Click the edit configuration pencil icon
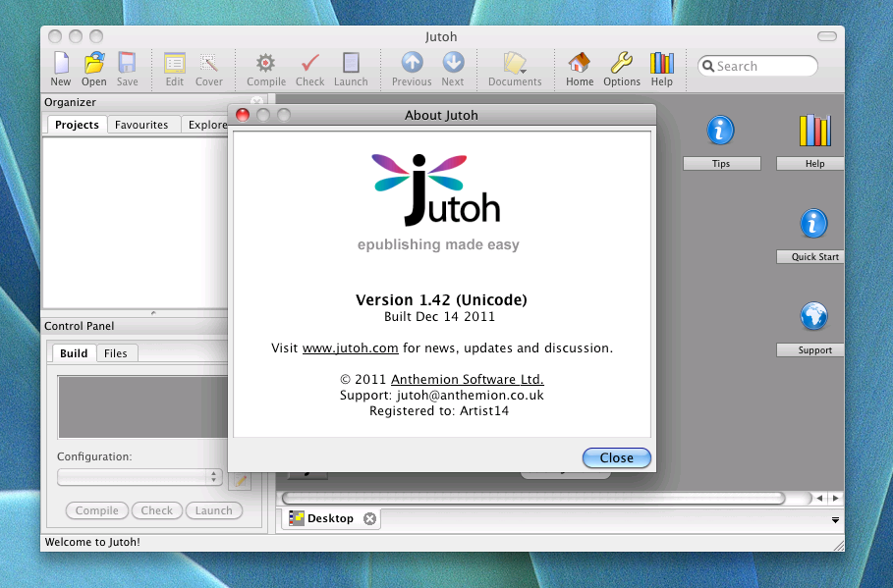The height and width of the screenshot is (588, 893). coord(241,480)
